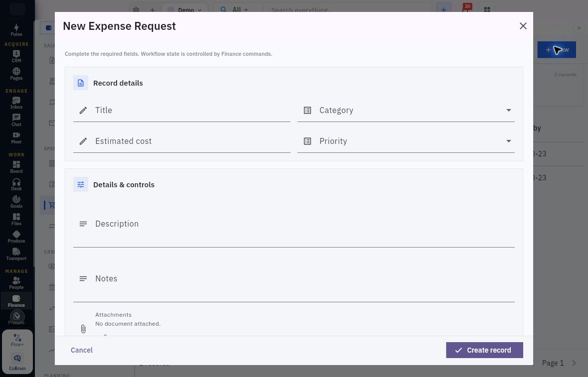This screenshot has width=588, height=377.
Task: Go to Pages in the sidebar
Action: (x=16, y=74)
